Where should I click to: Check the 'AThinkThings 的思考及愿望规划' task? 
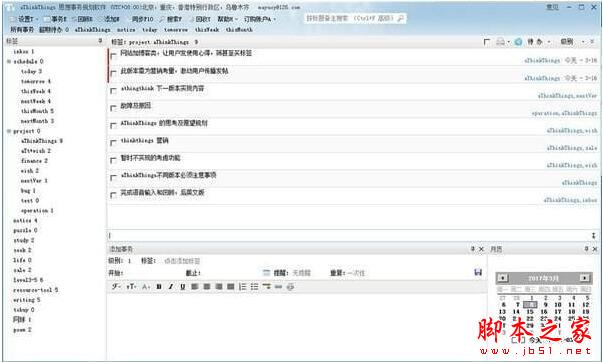click(113, 125)
